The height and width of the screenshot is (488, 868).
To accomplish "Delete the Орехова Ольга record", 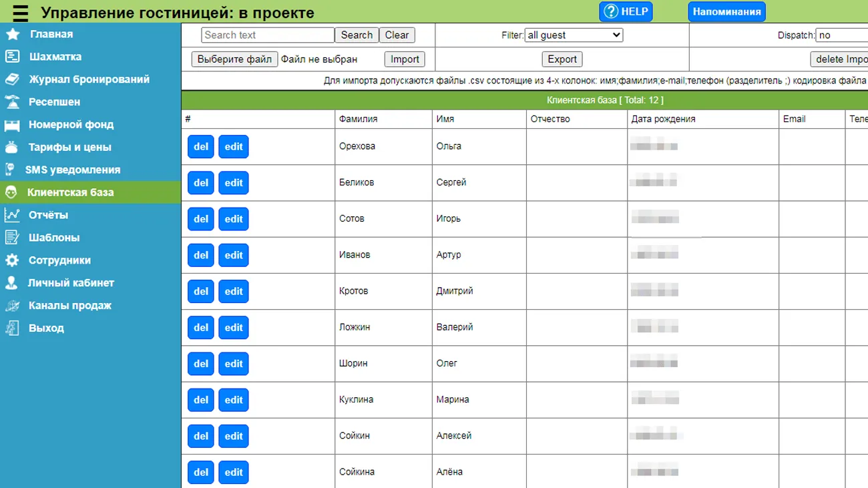I will (201, 147).
